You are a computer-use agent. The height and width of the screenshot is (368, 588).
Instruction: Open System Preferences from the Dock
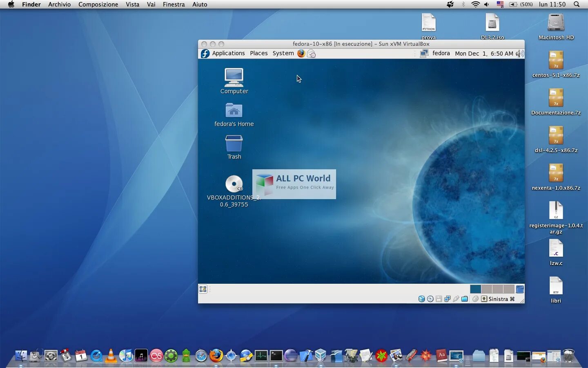click(x=51, y=356)
